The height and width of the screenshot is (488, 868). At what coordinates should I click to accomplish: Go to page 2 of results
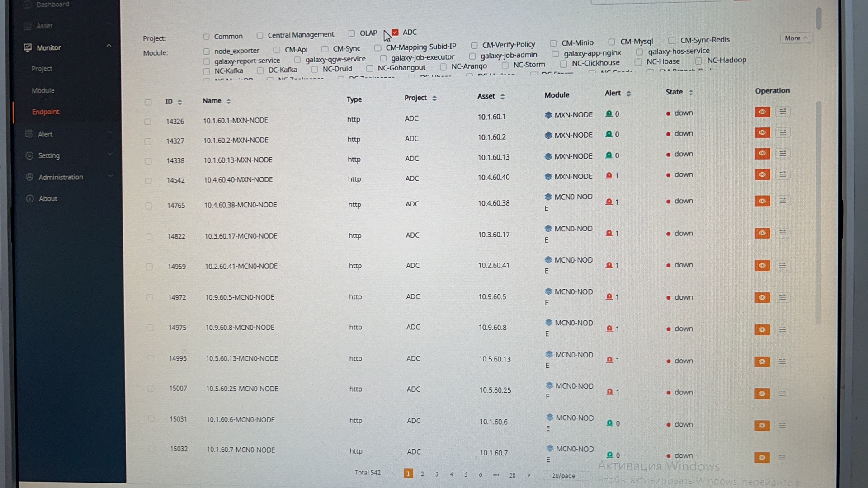(x=422, y=474)
